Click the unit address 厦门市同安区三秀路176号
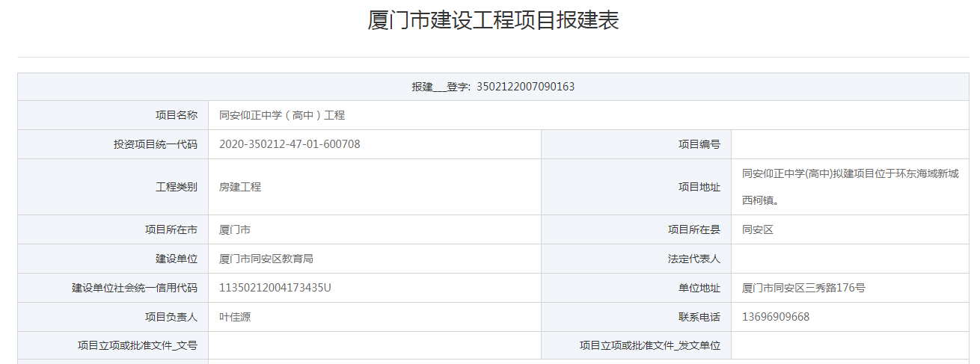 coord(803,288)
